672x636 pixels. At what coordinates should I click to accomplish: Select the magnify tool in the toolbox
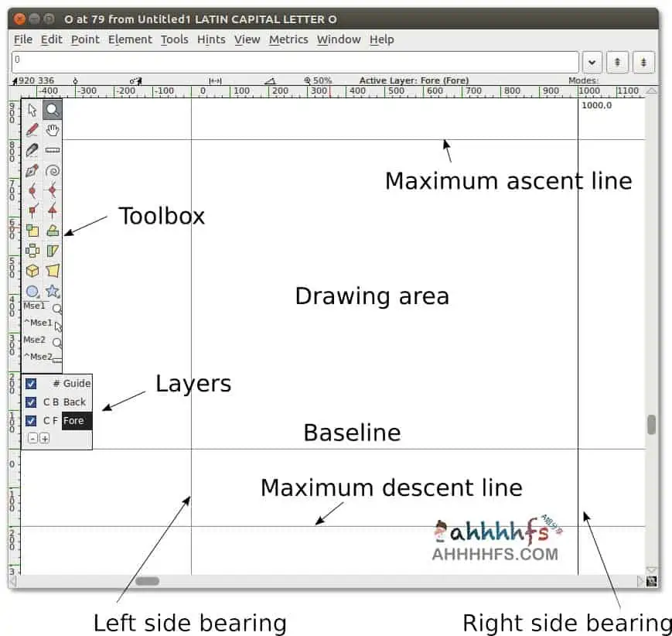coord(51,110)
